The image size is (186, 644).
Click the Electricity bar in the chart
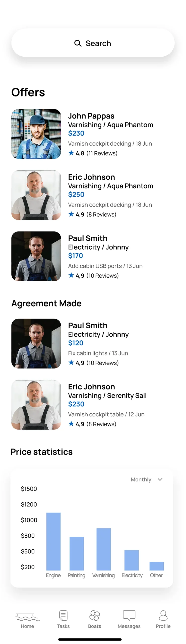(x=132, y=560)
